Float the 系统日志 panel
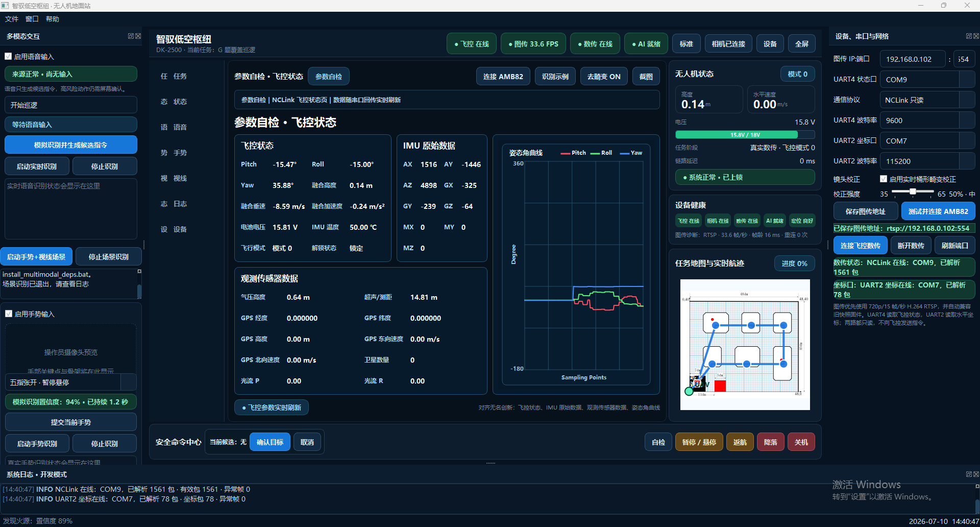980x527 pixels. 969,474
